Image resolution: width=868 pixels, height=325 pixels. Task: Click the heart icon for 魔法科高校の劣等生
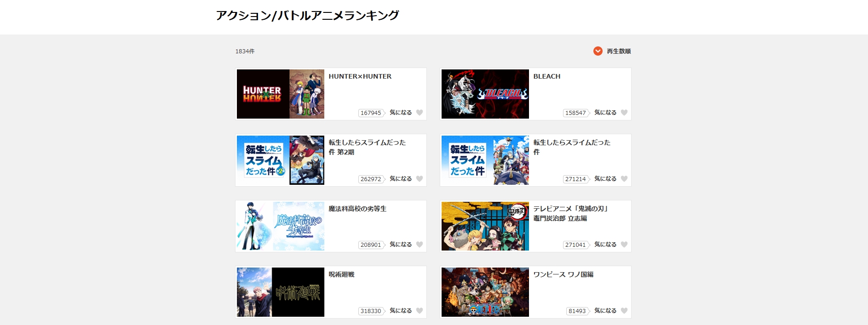pos(420,245)
